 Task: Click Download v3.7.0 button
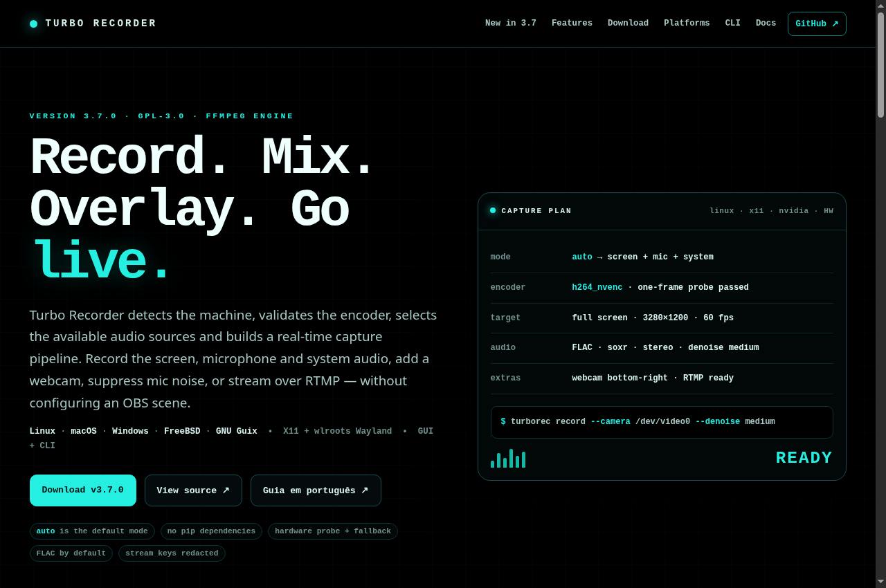pyautogui.click(x=83, y=490)
